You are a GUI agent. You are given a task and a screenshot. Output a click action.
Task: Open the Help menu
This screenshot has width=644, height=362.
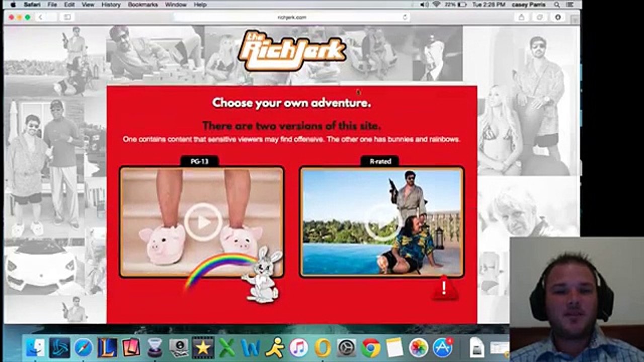point(200,5)
